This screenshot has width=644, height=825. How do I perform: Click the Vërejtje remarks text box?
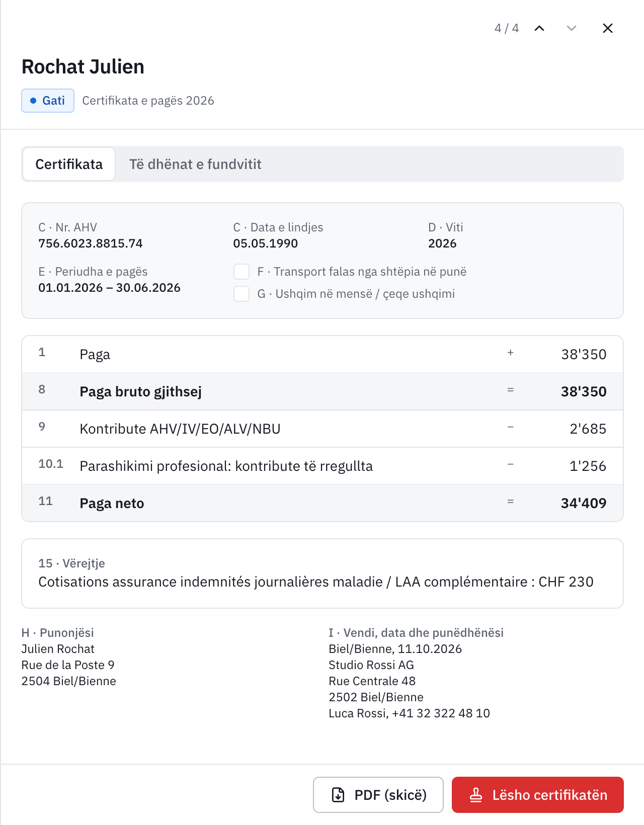323,573
